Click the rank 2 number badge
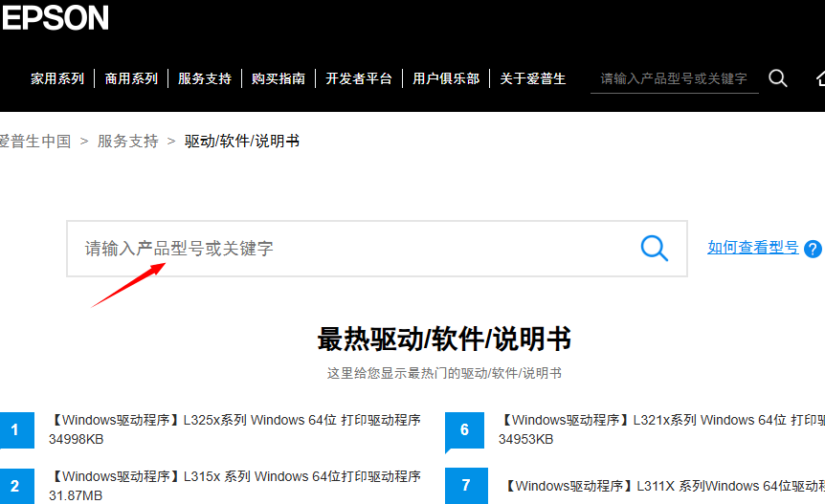 17,486
